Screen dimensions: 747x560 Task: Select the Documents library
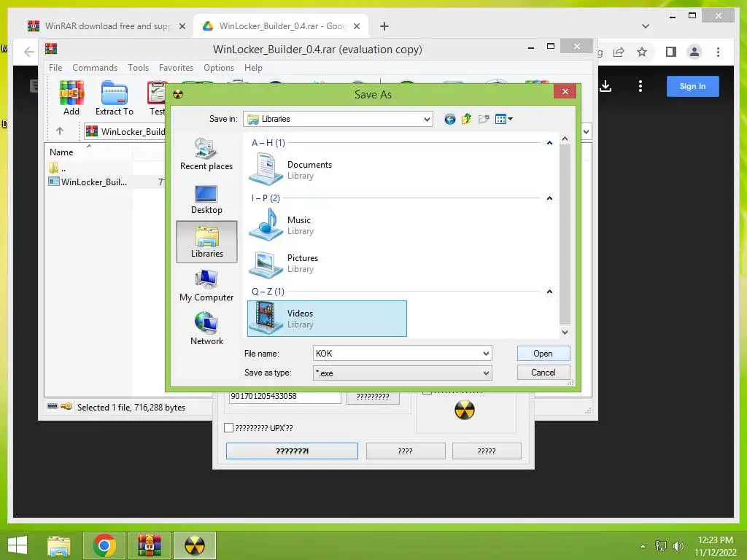coord(290,169)
